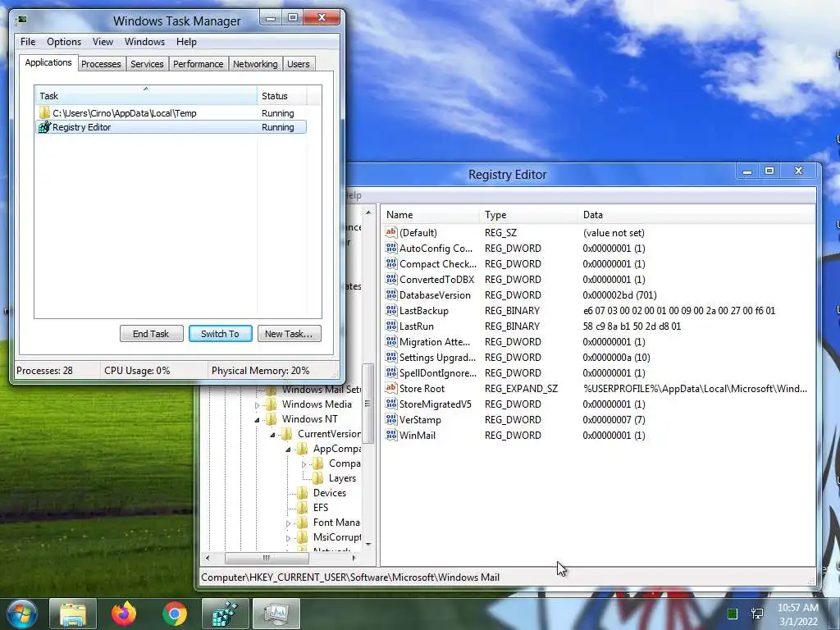The width and height of the screenshot is (840, 630).
Task: Collapse the Windows NT tree node
Action: point(257,419)
